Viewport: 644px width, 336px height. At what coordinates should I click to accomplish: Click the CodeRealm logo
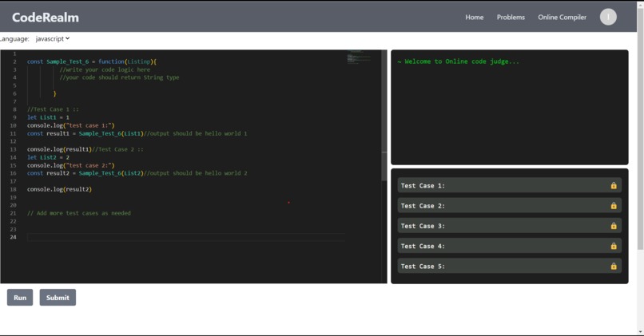tap(46, 18)
